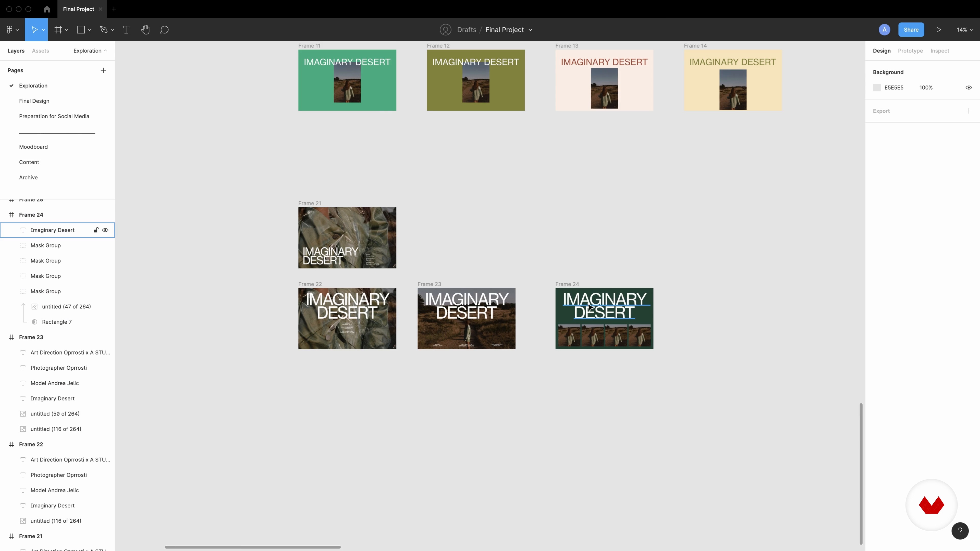Screen dimensions: 980x551
Task: Click the Rectangle 7 mask icon
Action: (x=34, y=322)
